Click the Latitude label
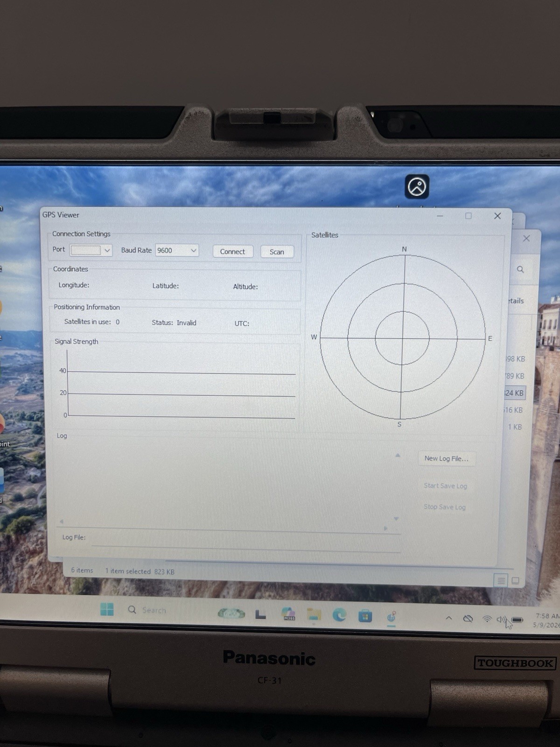560x747 pixels. [166, 286]
